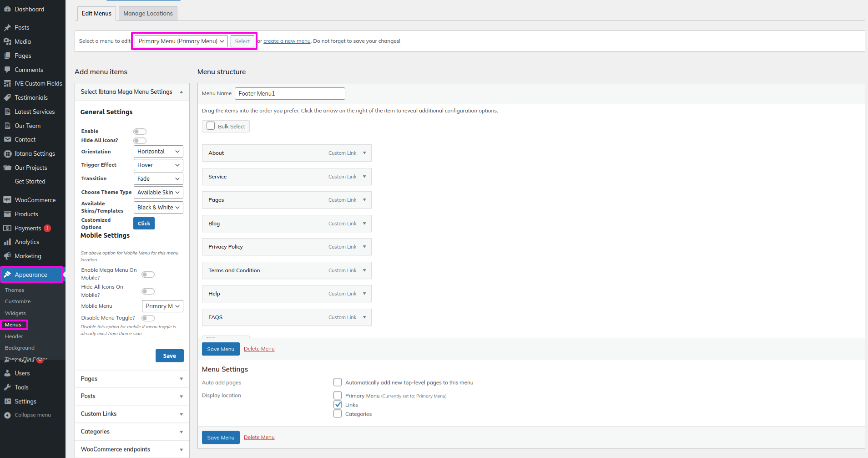Open Themes in Appearance submenu
Image resolution: width=868 pixels, height=458 pixels.
[15, 290]
